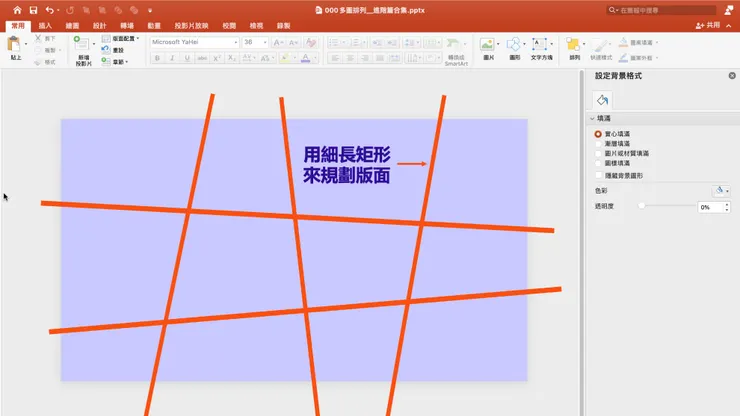
Task: Click the Quick Styles 快速樣式 button
Action: (x=601, y=49)
